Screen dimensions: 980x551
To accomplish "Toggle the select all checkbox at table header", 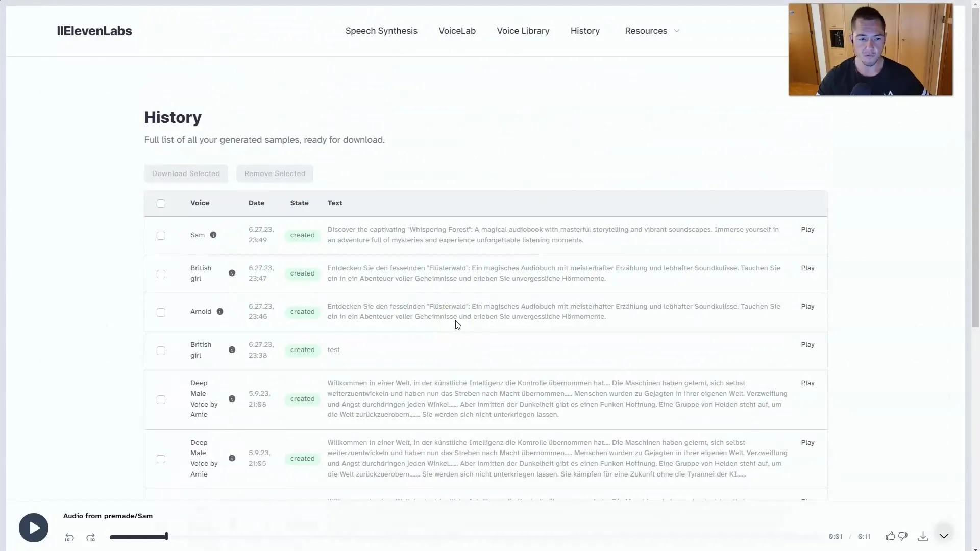I will 161,203.
